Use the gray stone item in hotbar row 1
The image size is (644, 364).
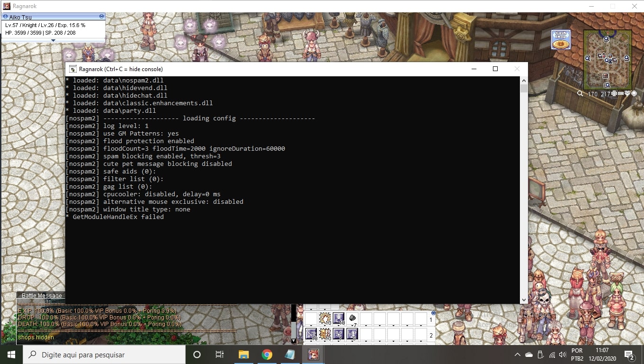click(352, 318)
